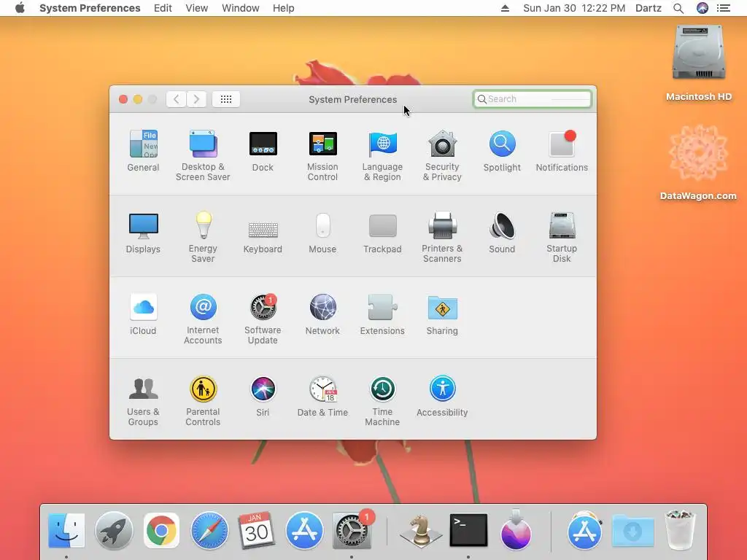Launch Google Chrome from the Dock
Viewport: 747px width, 560px height.
[161, 531]
